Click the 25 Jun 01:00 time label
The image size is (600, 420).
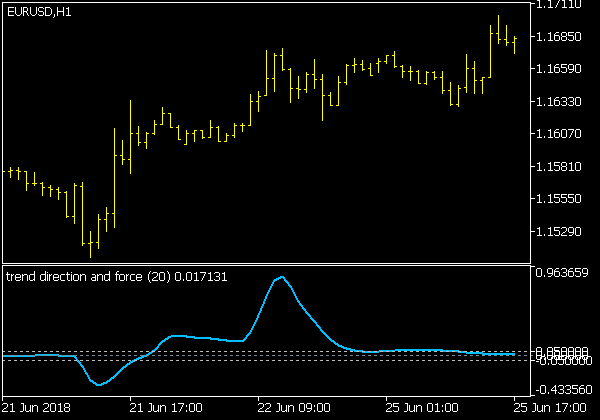point(422,408)
